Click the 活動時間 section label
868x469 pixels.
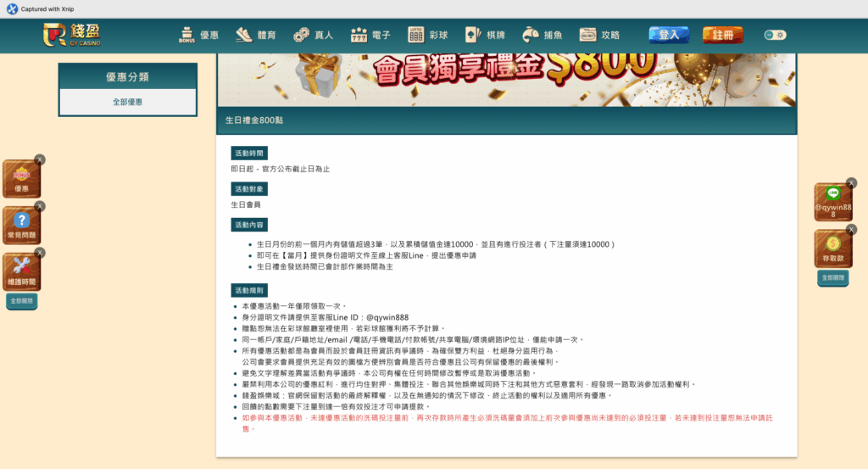(x=249, y=154)
